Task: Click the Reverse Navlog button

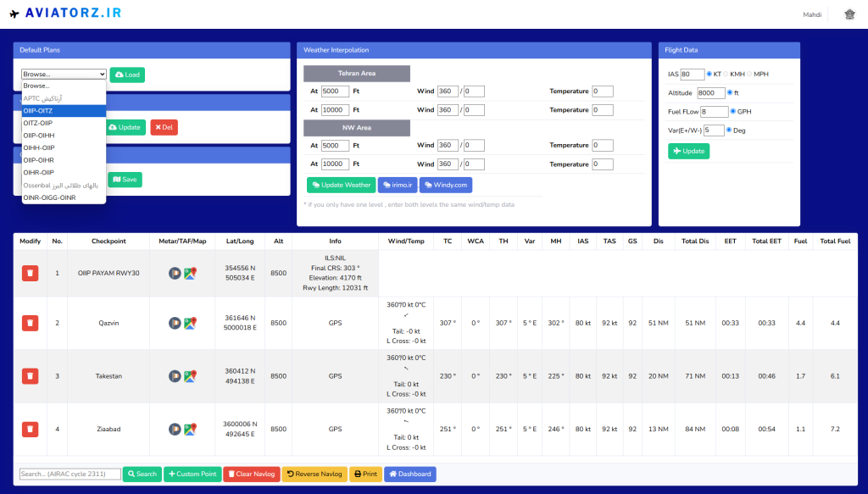Action: point(314,474)
